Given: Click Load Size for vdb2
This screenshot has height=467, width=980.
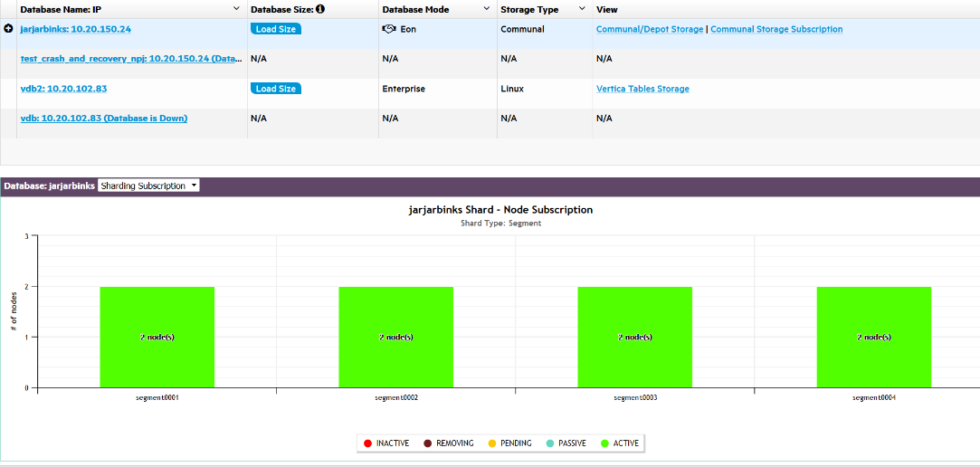Looking at the screenshot, I should pyautogui.click(x=276, y=89).
